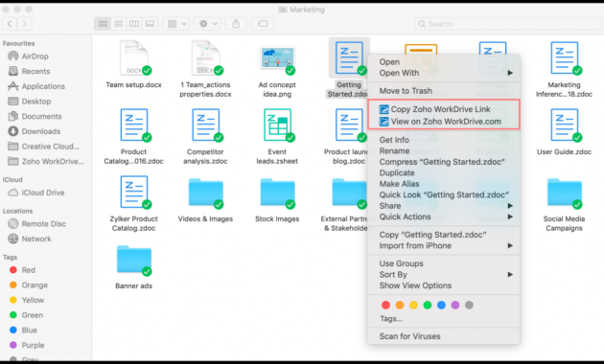The width and height of the screenshot is (604, 364).
Task: Select the Banner ads folder icon
Action: [134, 261]
